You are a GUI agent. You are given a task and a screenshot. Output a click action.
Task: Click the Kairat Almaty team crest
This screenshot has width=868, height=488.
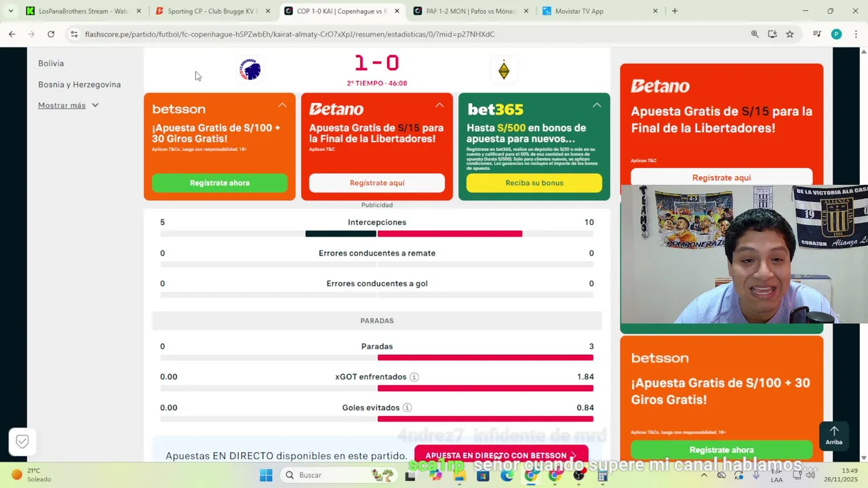point(503,70)
